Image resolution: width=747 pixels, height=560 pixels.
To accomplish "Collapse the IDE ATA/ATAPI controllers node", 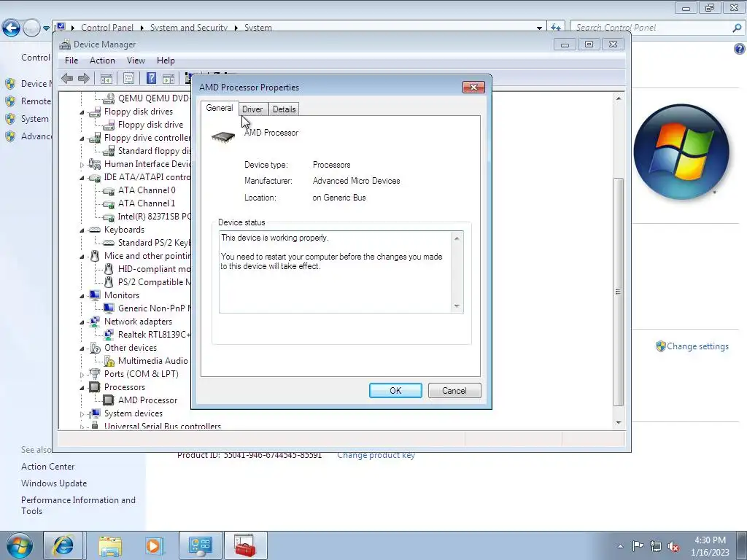I will point(82,178).
